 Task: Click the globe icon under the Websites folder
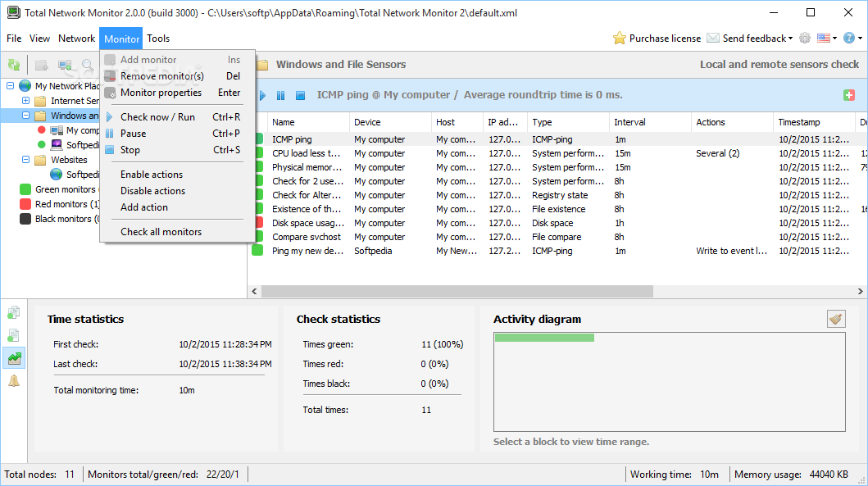click(56, 175)
